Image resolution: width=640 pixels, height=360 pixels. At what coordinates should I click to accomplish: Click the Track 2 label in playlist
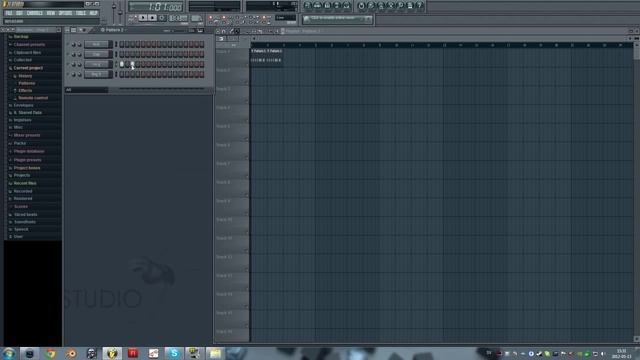click(x=223, y=70)
